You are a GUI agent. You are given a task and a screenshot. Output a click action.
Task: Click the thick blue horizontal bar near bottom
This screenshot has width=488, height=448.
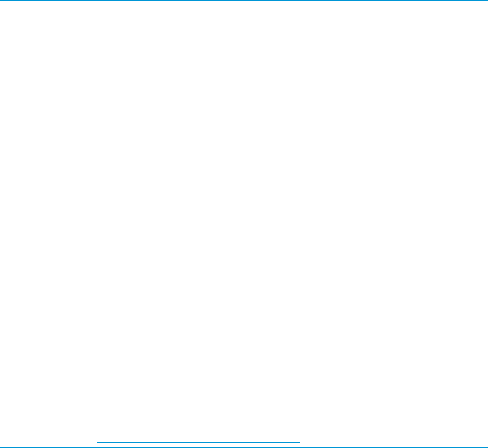pos(198,442)
